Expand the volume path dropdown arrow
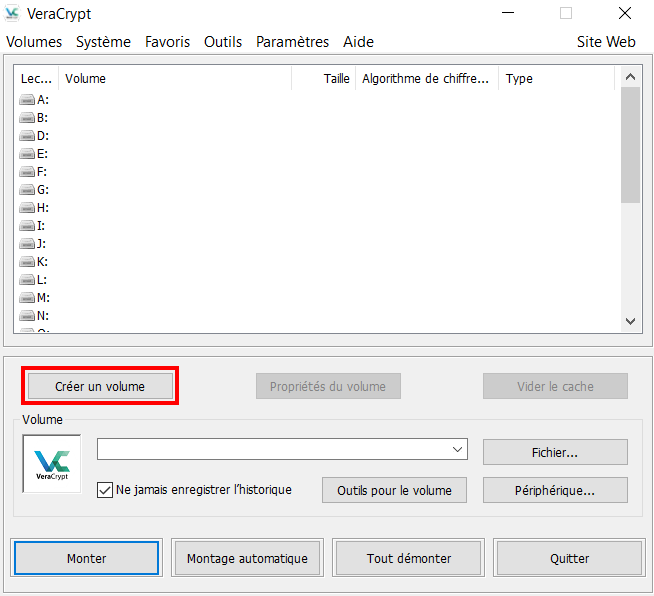 (458, 450)
